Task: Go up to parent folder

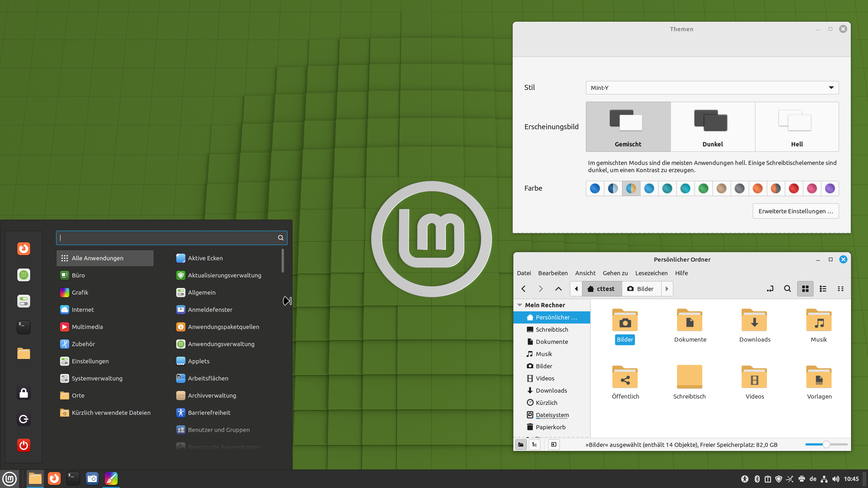Action: coord(558,289)
